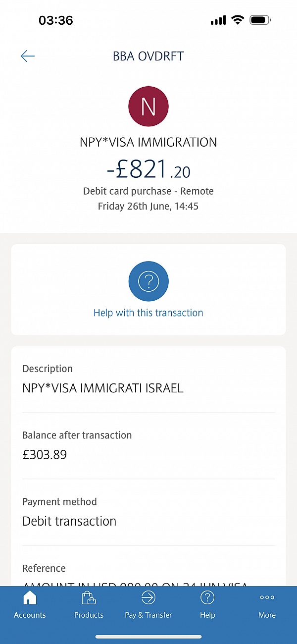Tap the BBA OVDRFT account title
The width and height of the screenshot is (297, 644).
148,56
